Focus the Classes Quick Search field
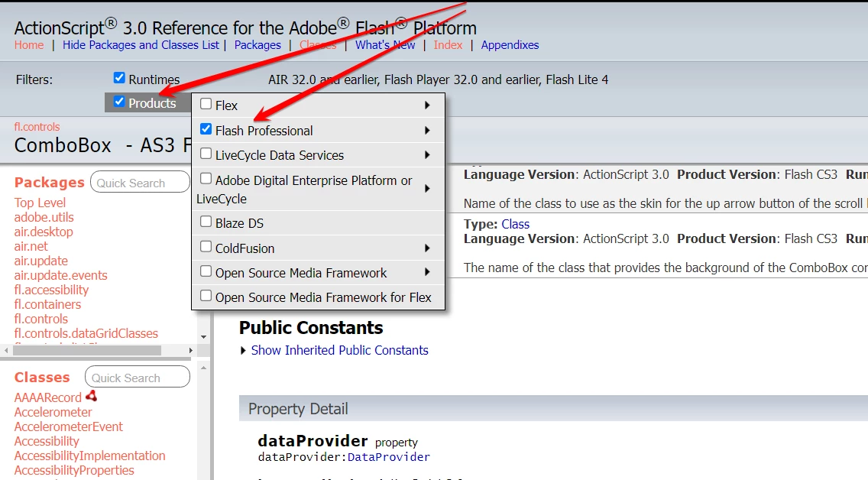The height and width of the screenshot is (480, 868). tap(138, 377)
